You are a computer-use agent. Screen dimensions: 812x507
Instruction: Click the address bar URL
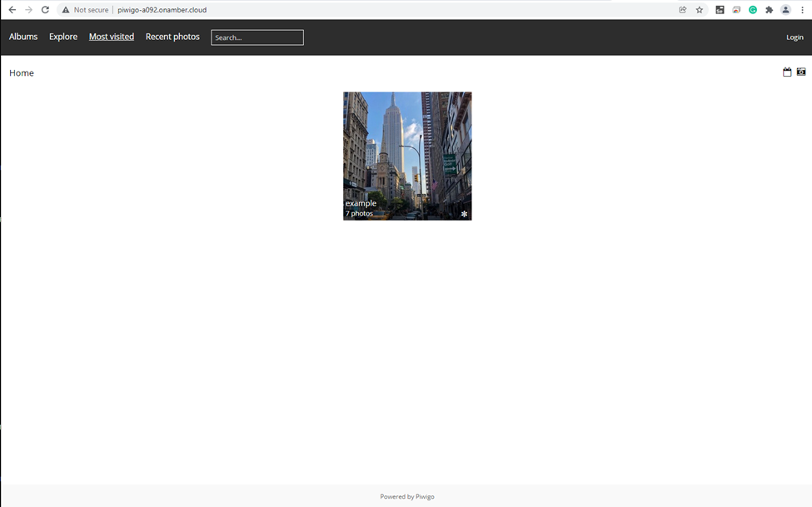click(162, 10)
